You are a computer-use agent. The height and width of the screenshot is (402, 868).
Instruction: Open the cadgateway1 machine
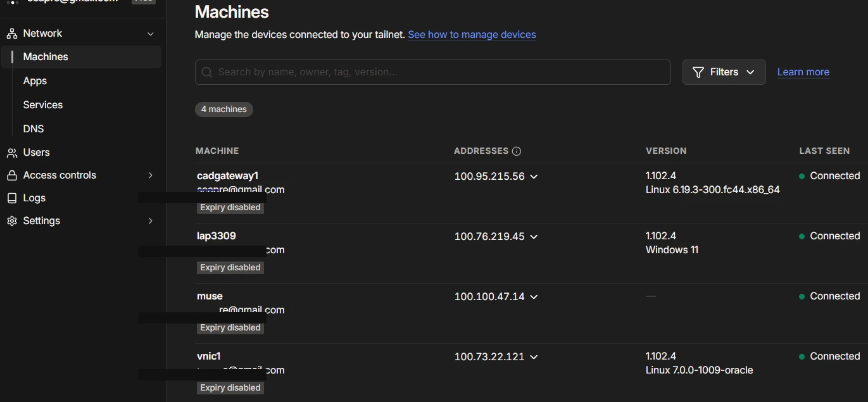point(227,176)
